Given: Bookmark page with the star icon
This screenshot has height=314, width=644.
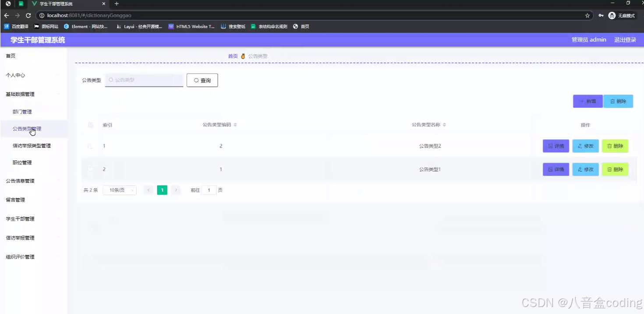Looking at the screenshot, I should (587, 15).
